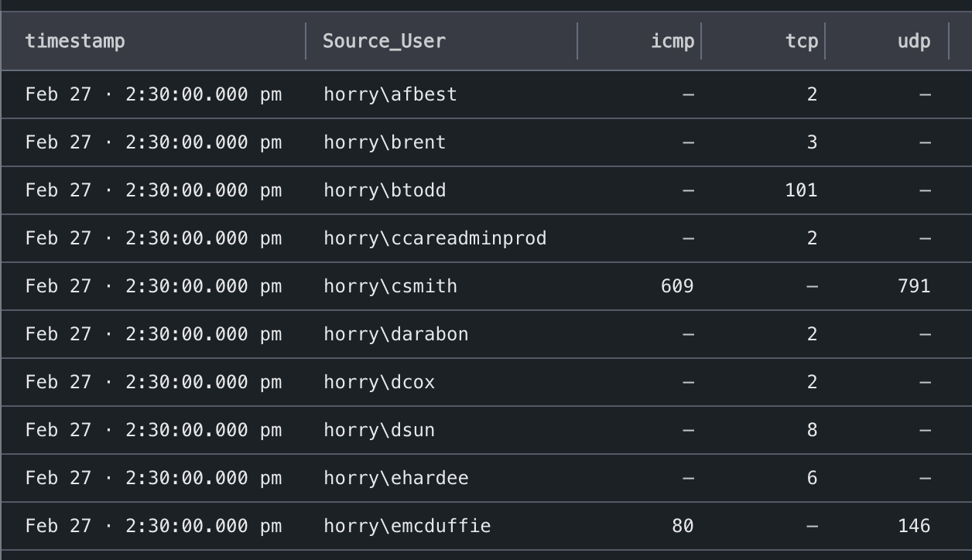Click icmp value 80 for horry\emcduffie
Screen dimensions: 972x560
(x=683, y=526)
